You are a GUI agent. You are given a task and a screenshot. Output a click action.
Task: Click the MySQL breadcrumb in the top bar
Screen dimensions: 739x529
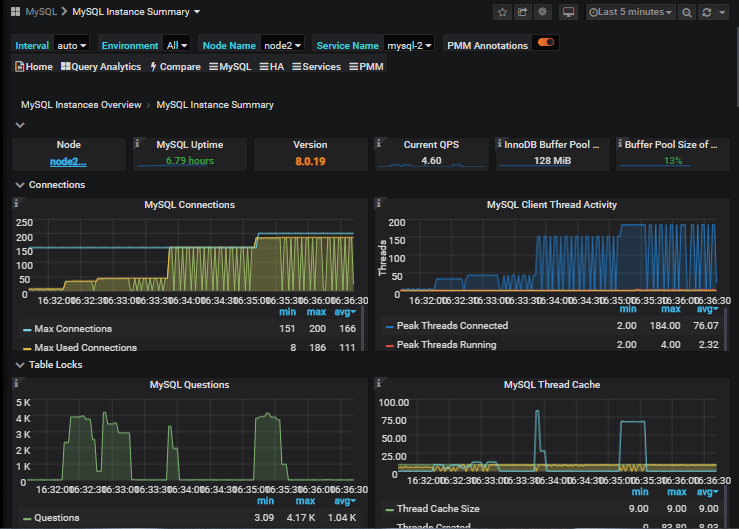point(41,12)
